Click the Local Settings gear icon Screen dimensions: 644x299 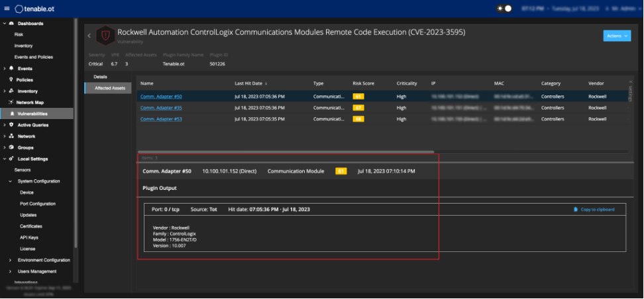pyautogui.click(x=11, y=159)
